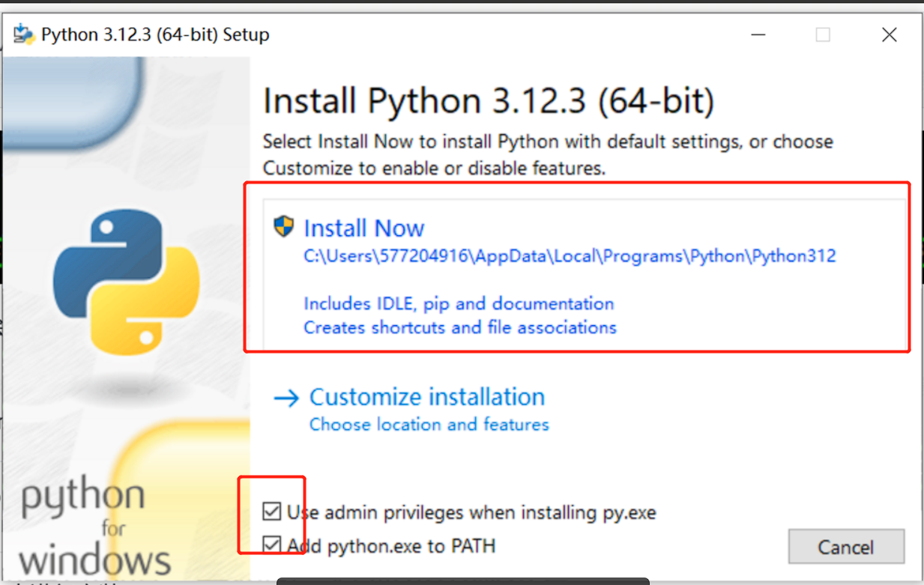
Task: Click the greyed-out maximize button
Action: point(823,34)
